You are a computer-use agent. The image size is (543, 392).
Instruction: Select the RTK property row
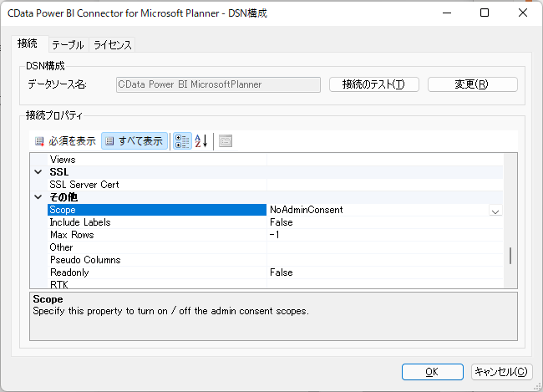(275, 283)
